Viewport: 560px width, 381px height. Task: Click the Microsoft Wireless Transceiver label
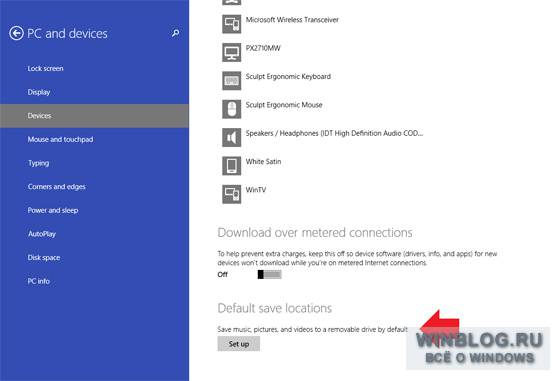(x=292, y=20)
